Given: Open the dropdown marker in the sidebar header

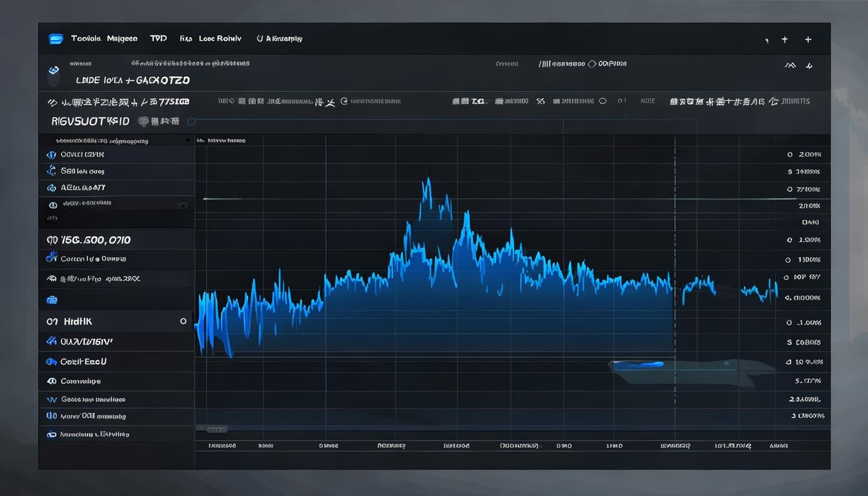Looking at the screenshot, I should [189, 140].
